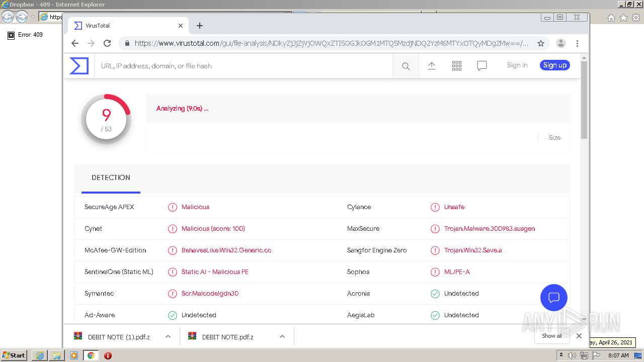This screenshot has height=362, width=644.
Task: Open Chrome from taskbar
Action: pos(91,355)
